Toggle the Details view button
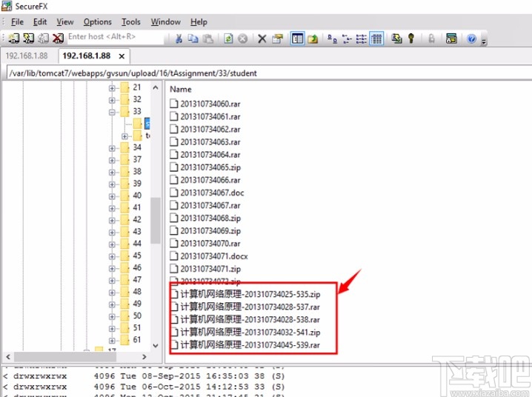 (x=376, y=39)
